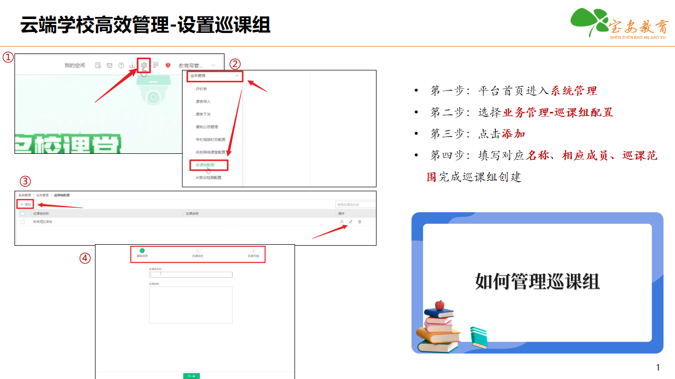
Task: Open the user account dropdown chevron at top right
Action: coord(214,65)
